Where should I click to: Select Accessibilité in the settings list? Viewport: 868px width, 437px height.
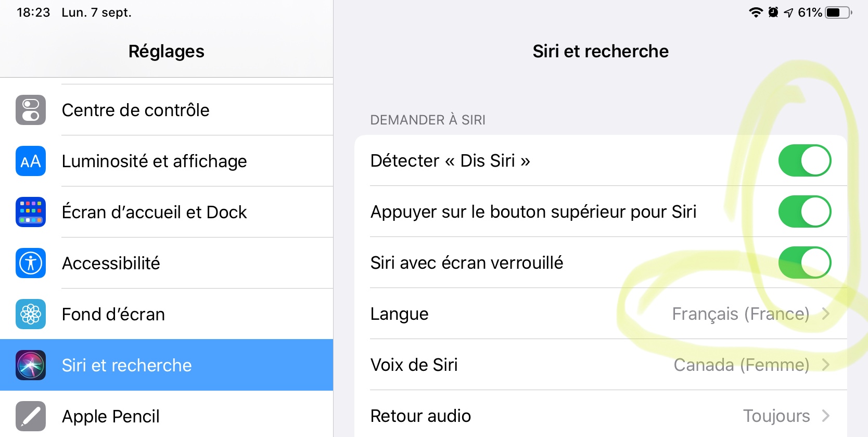point(111,263)
